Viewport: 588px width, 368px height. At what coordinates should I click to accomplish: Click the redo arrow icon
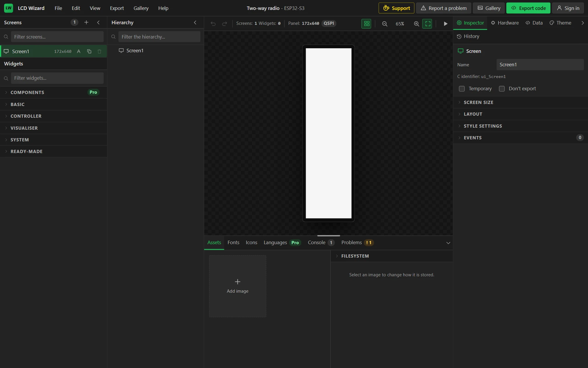pos(224,24)
